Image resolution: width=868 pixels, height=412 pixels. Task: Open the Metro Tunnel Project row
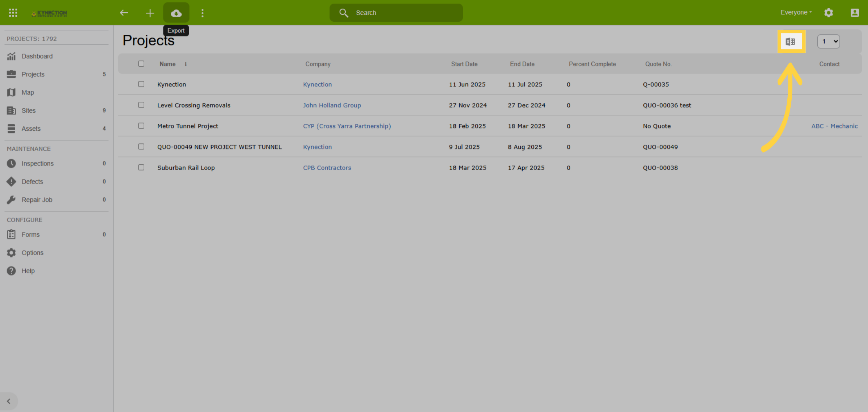click(188, 126)
